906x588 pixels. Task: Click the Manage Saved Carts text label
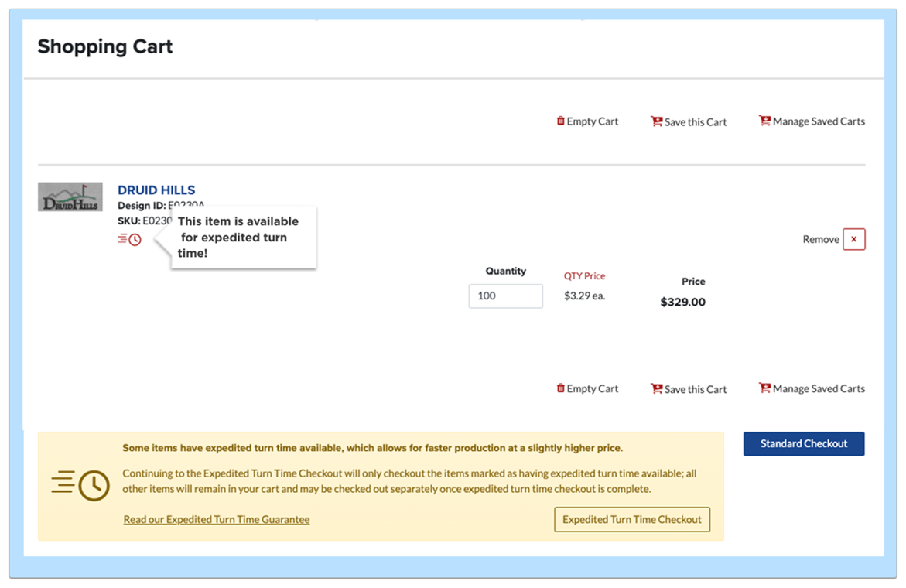[817, 121]
